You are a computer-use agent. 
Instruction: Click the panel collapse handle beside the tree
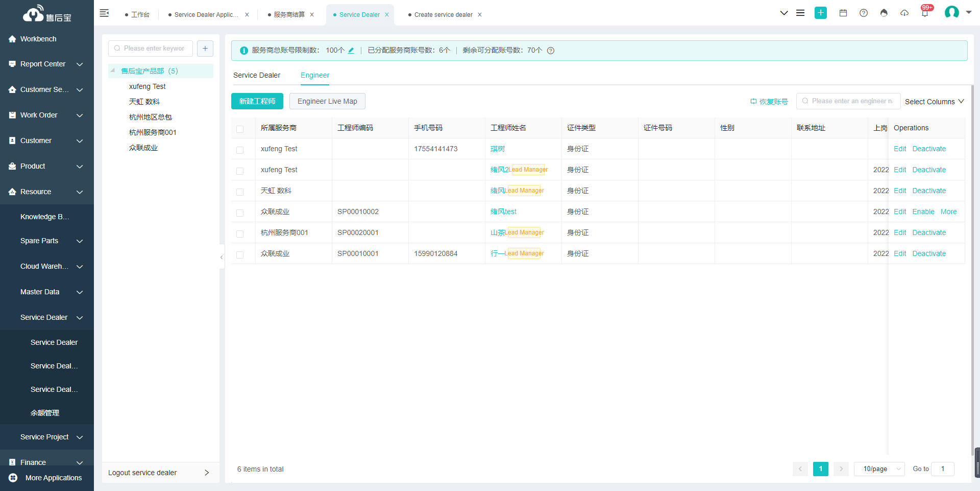click(x=222, y=258)
